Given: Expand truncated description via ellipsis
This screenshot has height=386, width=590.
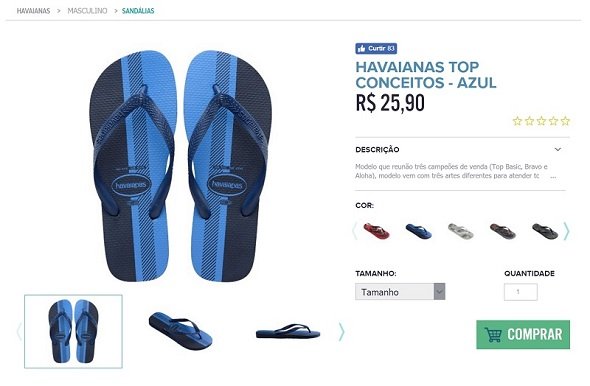Looking at the screenshot, I should tap(553, 176).
